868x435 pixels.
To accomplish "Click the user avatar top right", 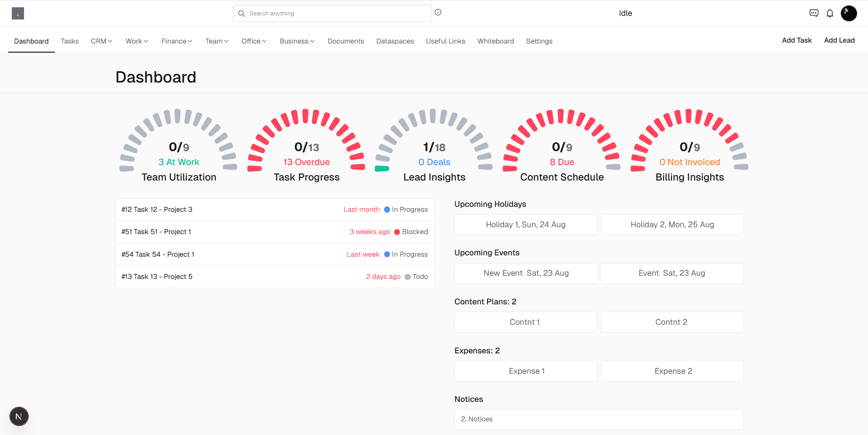I will 848,13.
